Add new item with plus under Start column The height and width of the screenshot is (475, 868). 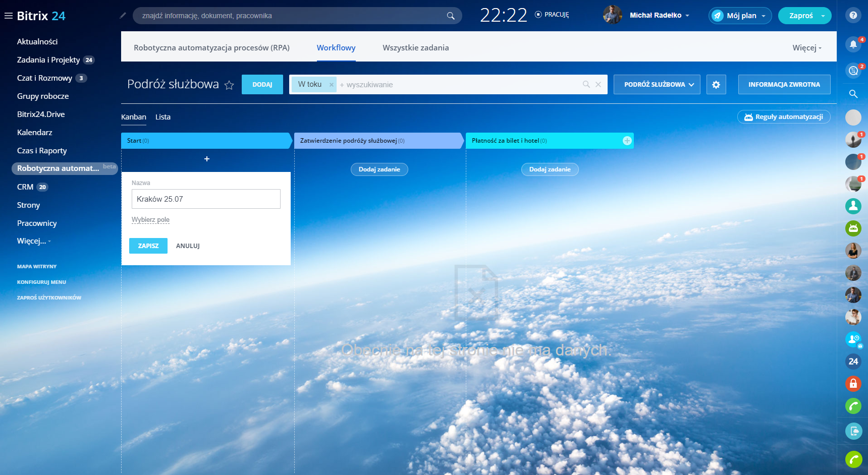(206, 159)
